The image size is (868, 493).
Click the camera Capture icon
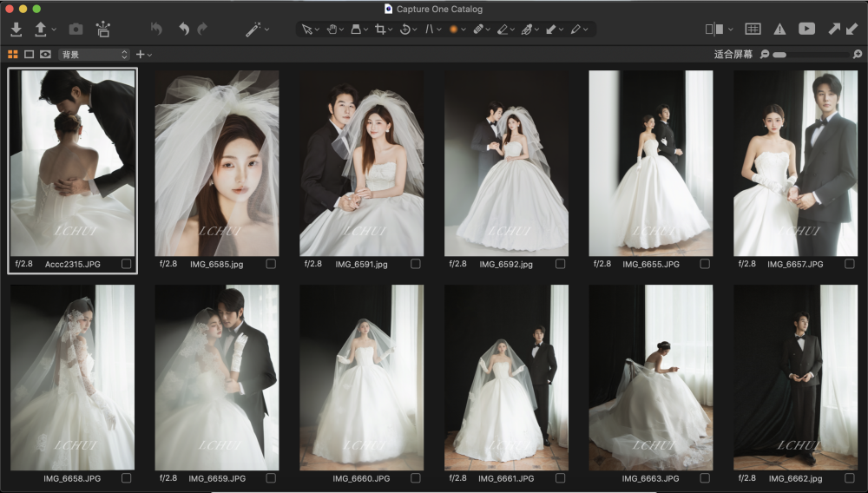tap(76, 29)
